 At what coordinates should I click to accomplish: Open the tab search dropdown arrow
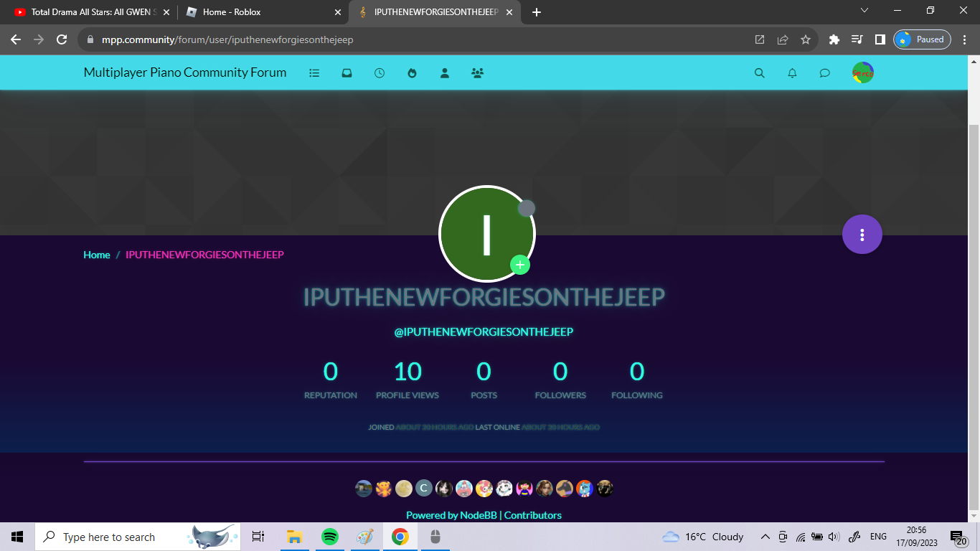click(x=864, y=10)
